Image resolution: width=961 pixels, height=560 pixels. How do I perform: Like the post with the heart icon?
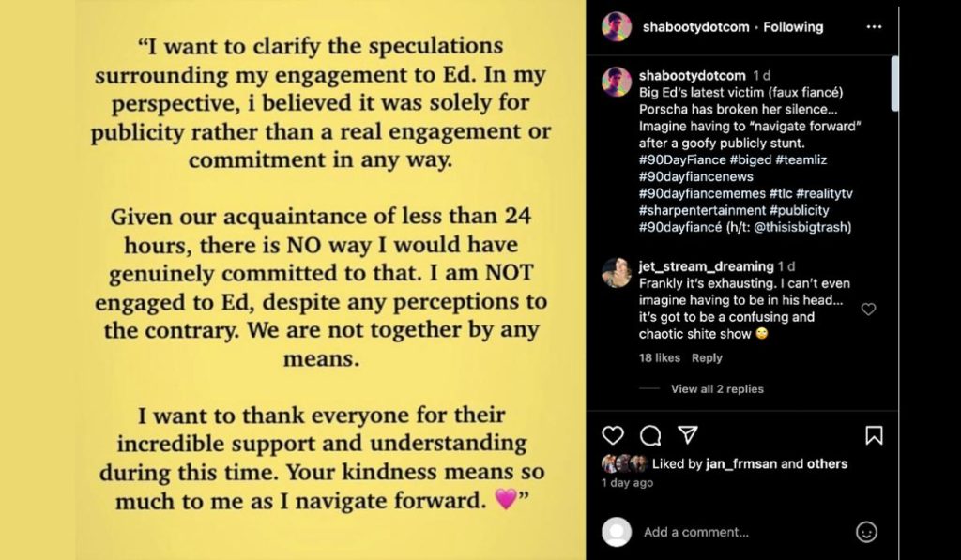[x=613, y=435]
